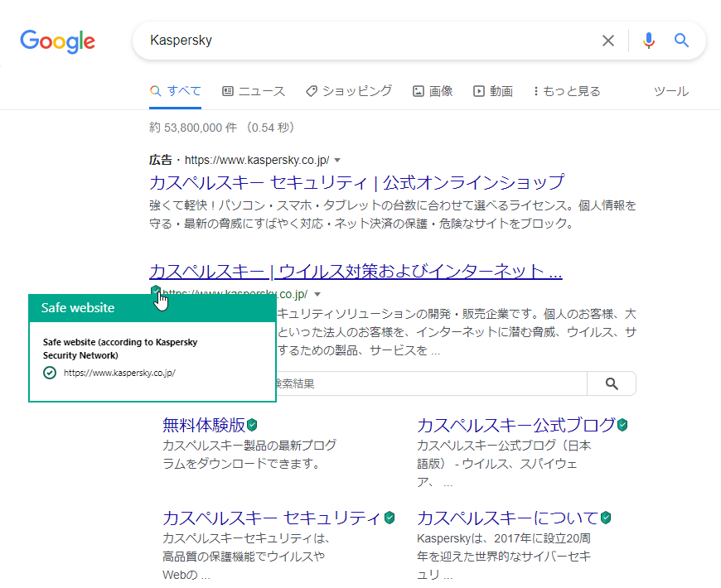Start voice search with microphone icon

tap(648, 41)
